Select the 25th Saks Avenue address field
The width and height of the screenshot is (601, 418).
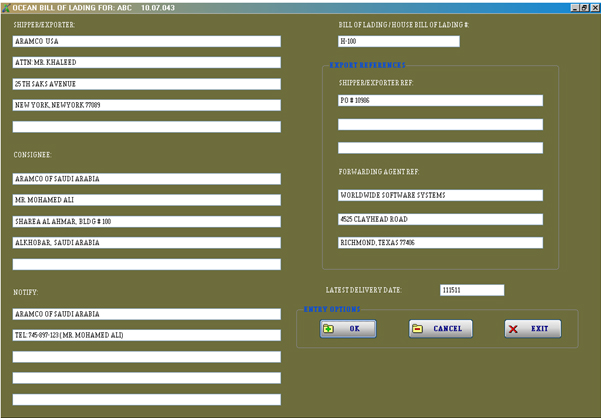coord(146,84)
